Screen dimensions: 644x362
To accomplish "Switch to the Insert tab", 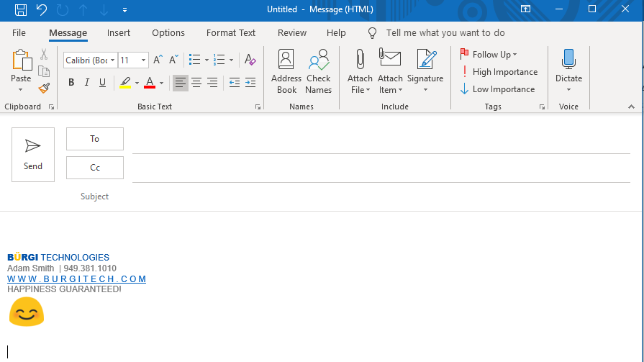I will pos(119,32).
